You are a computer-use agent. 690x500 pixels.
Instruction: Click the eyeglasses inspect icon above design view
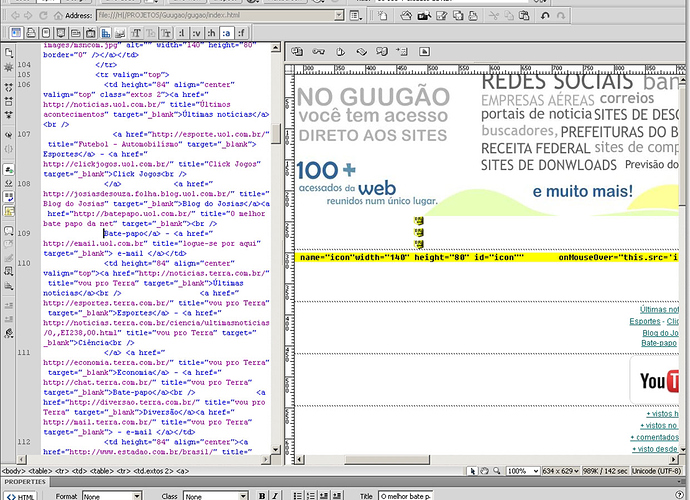click(319, 52)
